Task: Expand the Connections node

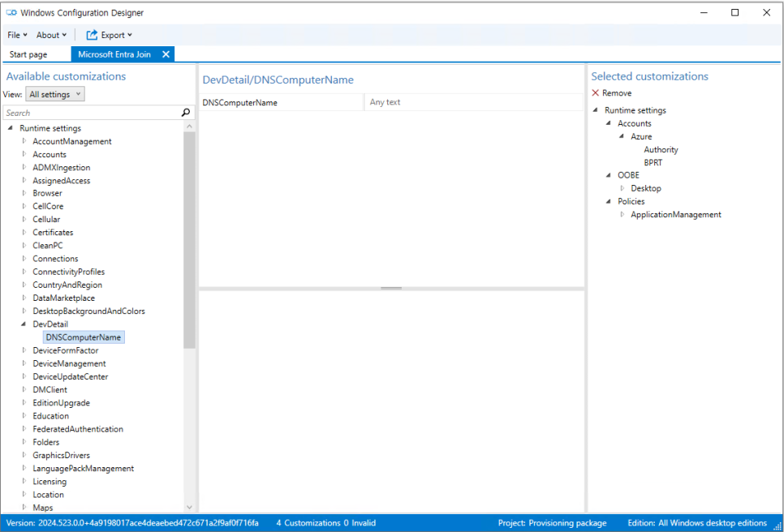Action: click(x=24, y=258)
